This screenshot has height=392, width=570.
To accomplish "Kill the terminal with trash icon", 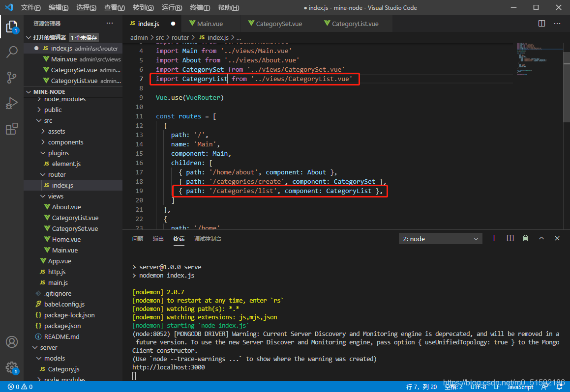I will [x=525, y=238].
